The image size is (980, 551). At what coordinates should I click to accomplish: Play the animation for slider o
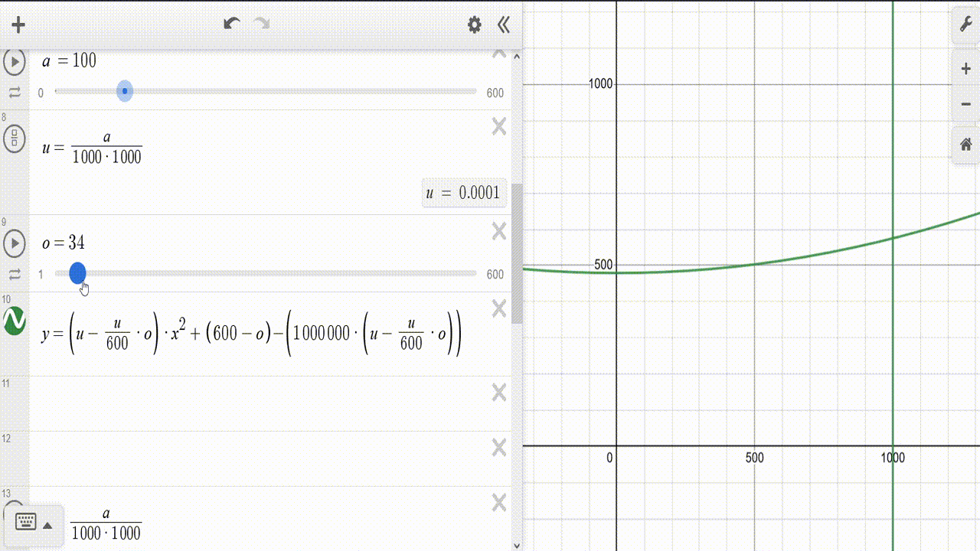click(15, 244)
